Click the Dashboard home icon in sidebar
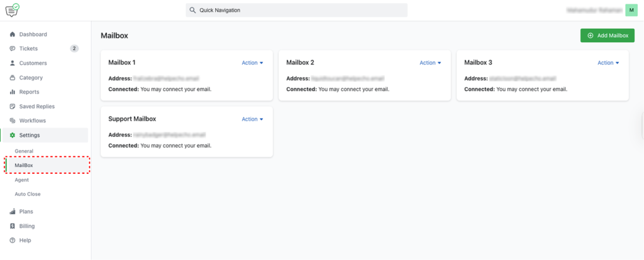 tap(13, 35)
